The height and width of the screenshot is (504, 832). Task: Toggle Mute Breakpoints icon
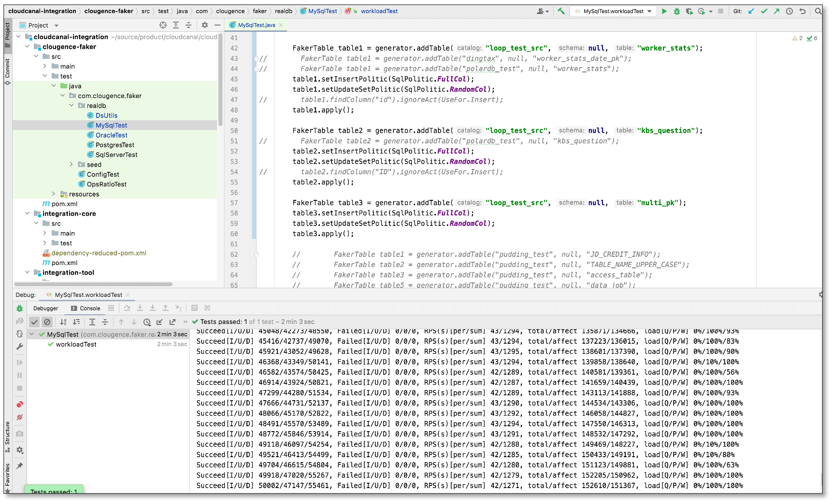20,417
